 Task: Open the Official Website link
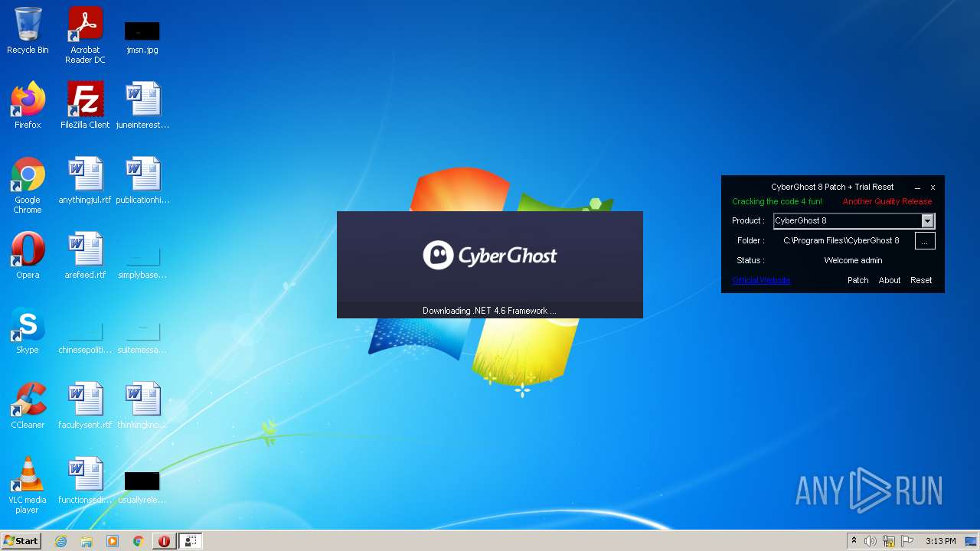coord(761,280)
